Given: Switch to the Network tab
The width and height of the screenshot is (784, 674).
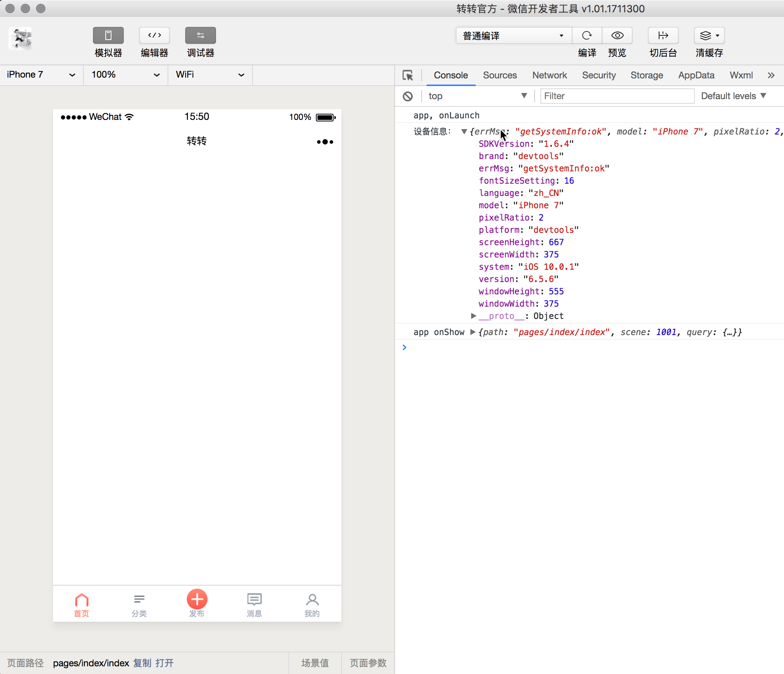Looking at the screenshot, I should click(x=550, y=75).
